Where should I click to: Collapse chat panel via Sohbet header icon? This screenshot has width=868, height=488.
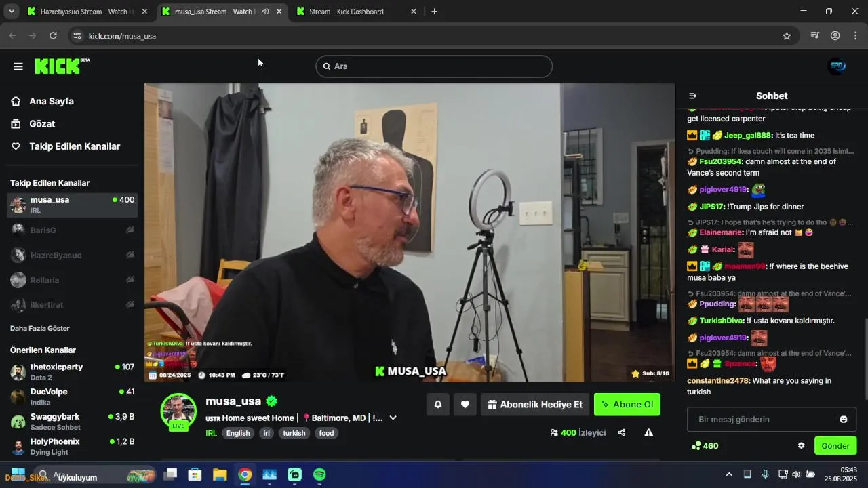click(692, 96)
